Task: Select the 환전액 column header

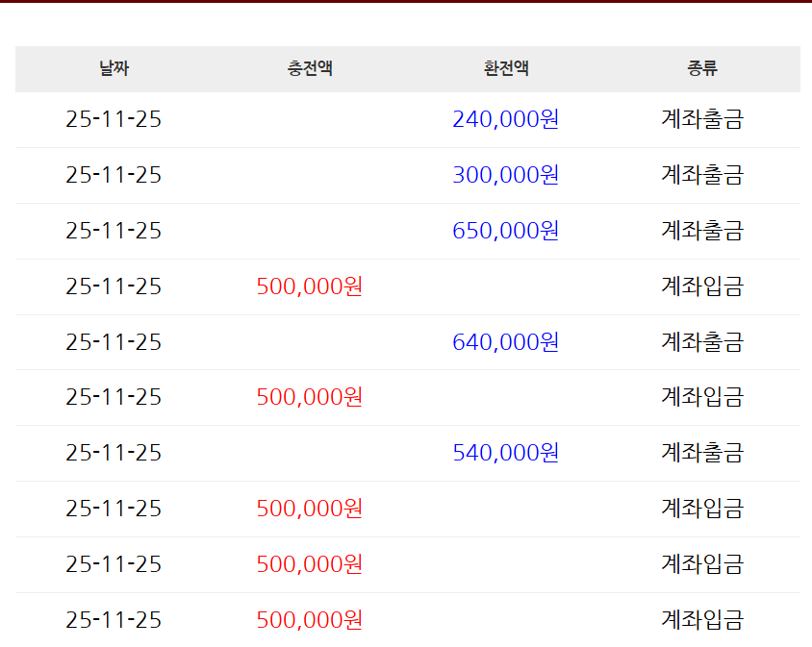Action: click(506, 69)
